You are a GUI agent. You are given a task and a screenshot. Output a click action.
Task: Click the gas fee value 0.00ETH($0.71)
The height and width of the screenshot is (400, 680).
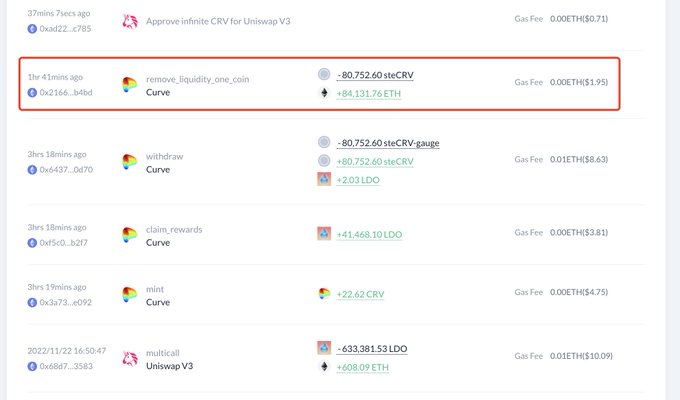(x=579, y=19)
